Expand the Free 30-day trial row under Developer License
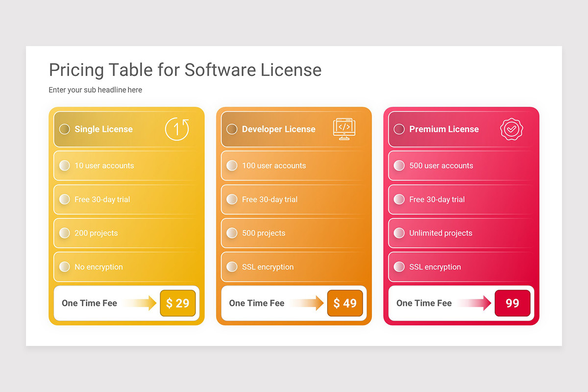 (294, 199)
